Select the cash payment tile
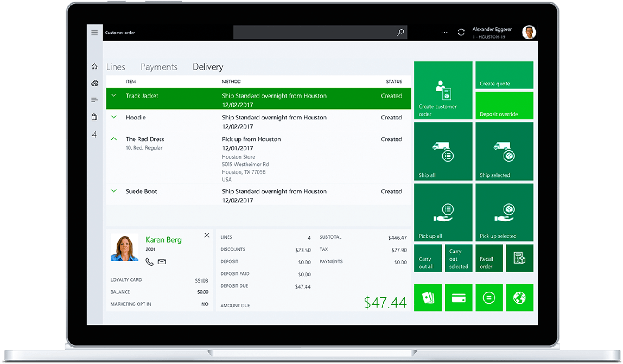The width and height of the screenshot is (623, 364). click(x=428, y=297)
